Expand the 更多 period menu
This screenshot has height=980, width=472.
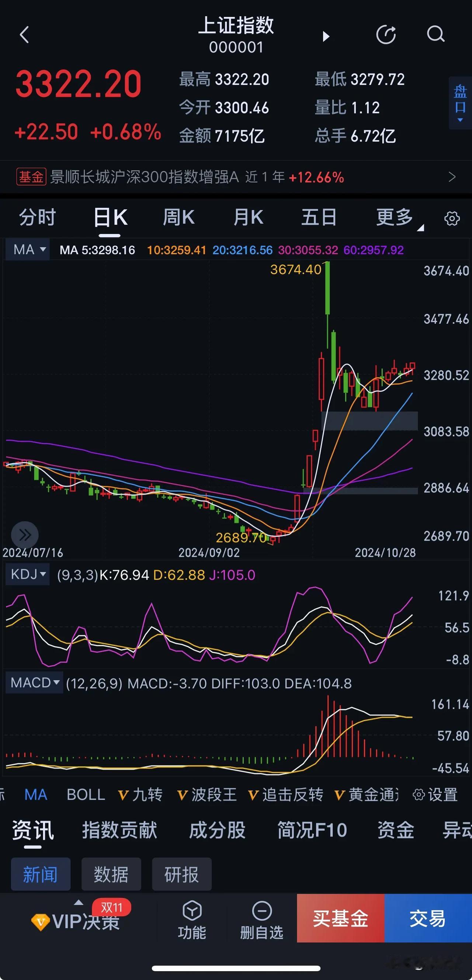pos(399,218)
